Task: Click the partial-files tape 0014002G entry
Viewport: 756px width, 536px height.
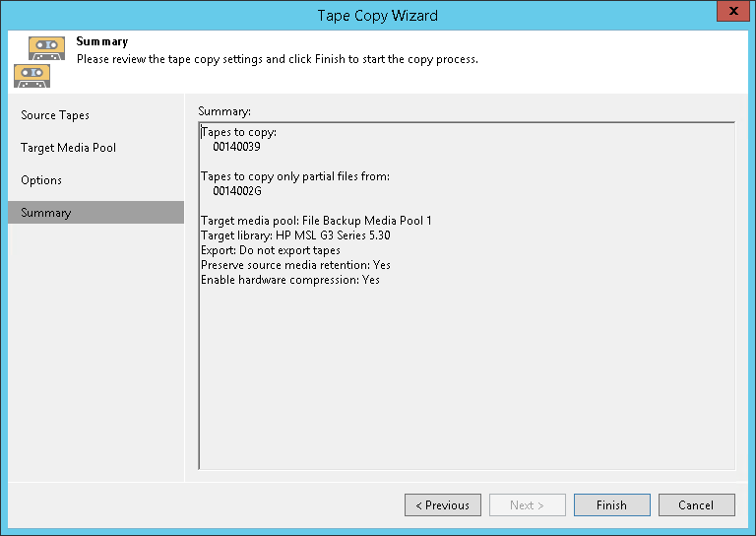Action: coord(237,191)
